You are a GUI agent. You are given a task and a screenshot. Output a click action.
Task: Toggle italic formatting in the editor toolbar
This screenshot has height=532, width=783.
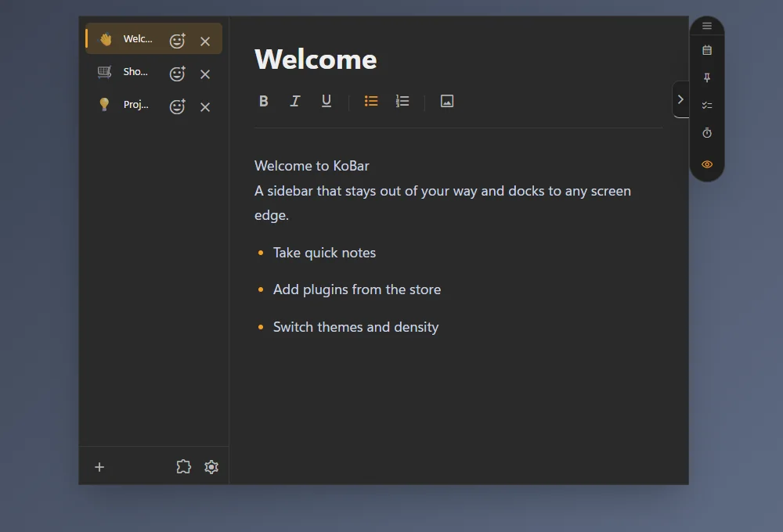coord(295,101)
